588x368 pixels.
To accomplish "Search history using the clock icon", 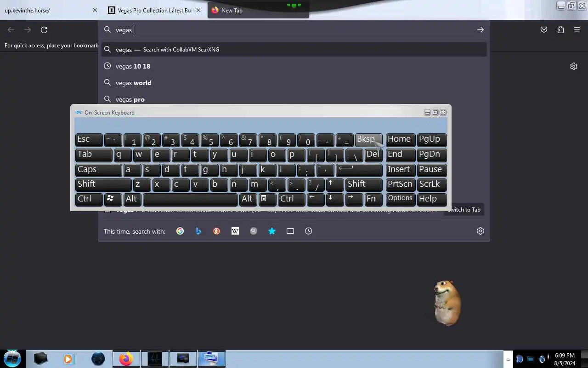I will pos(309,231).
